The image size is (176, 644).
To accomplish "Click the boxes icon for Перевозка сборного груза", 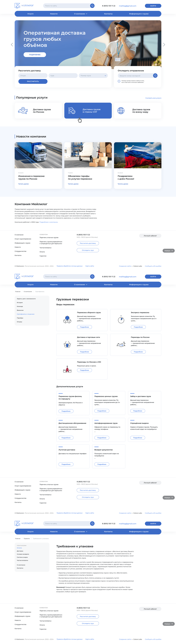I will [67, 319].
